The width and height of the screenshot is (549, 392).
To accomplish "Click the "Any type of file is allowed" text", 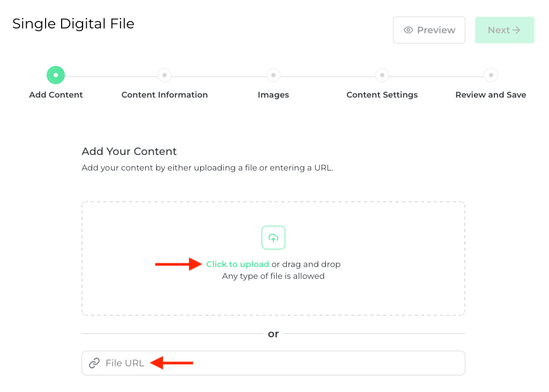I will point(273,277).
